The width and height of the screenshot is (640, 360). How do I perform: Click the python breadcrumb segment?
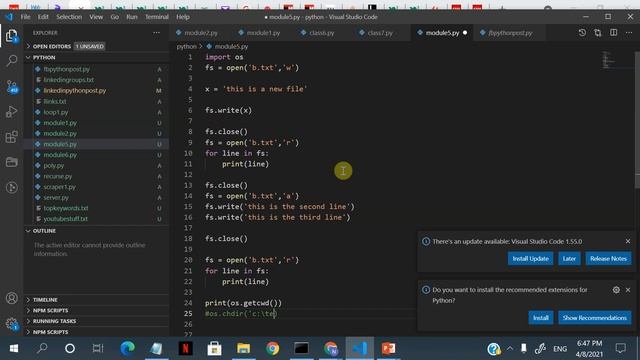186,47
